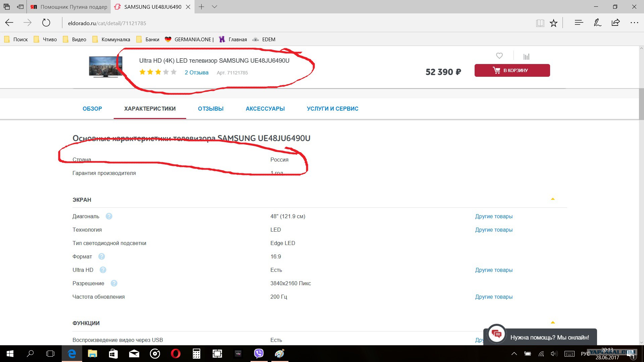Open Wi-Fi network settings in tray
This screenshot has width=644, height=362.
pos(541,354)
